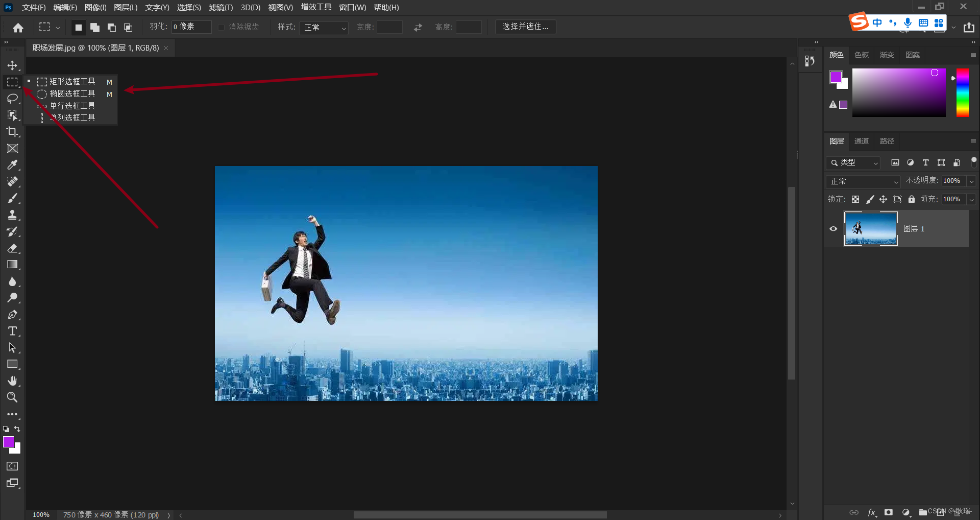Select the Eyedropper tool
This screenshot has height=520, width=980.
tap(12, 165)
